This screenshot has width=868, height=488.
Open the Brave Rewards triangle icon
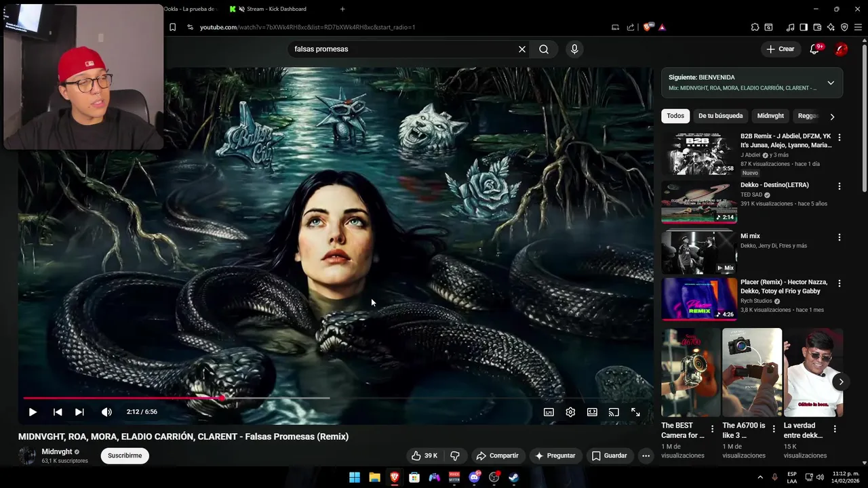tap(662, 27)
